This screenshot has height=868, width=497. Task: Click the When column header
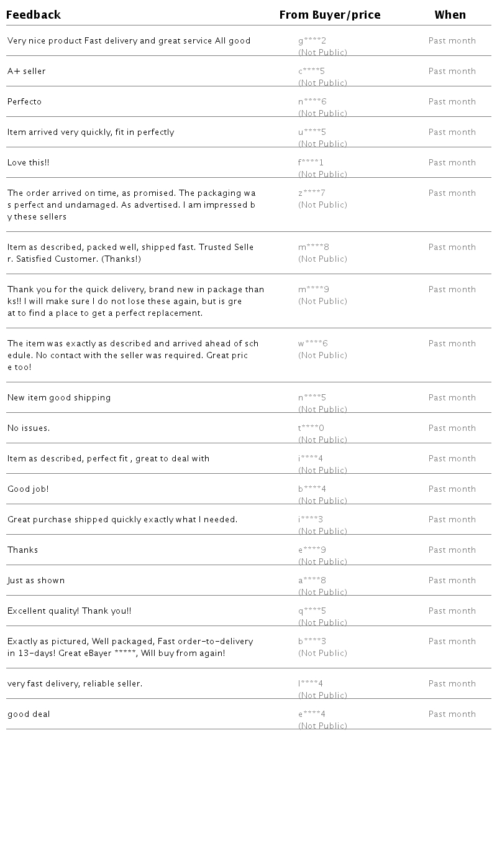click(450, 15)
